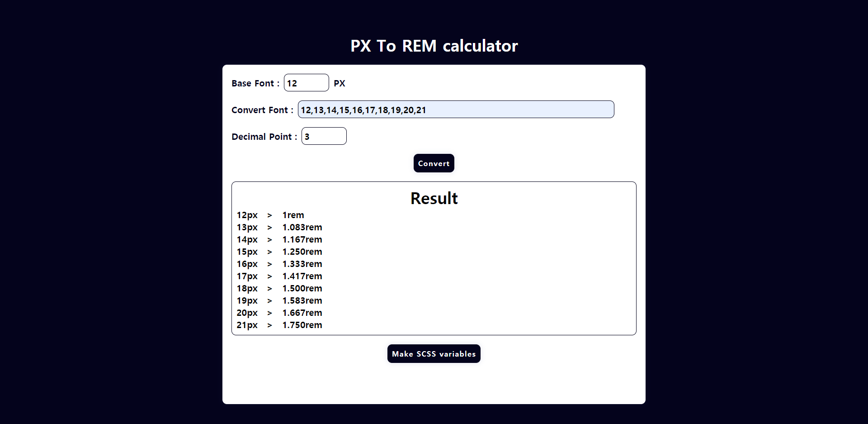Click the Convert button
This screenshot has width=868, height=424.
[434, 163]
